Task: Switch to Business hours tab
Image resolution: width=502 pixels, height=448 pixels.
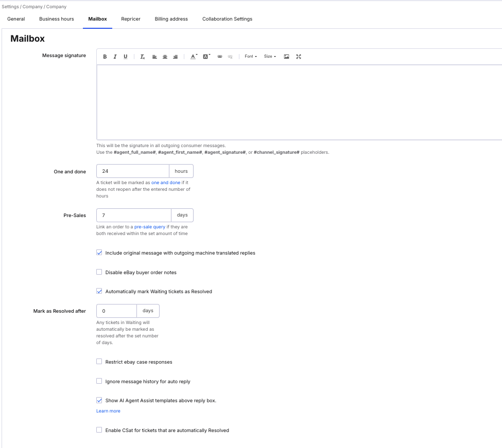Action: [x=56, y=19]
